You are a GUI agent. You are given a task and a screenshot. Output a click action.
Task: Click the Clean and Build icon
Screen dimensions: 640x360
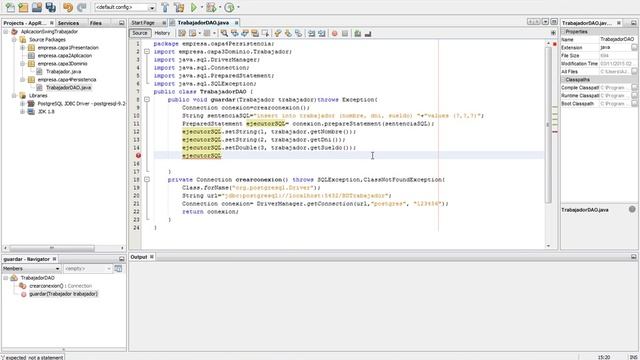point(179,7)
